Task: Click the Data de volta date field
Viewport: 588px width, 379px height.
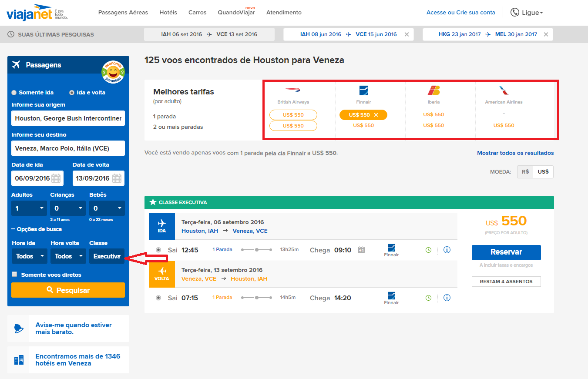Action: [98, 178]
